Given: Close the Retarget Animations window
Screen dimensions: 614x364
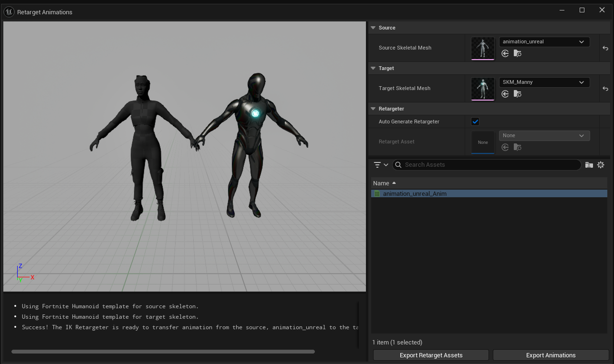Looking at the screenshot, I should coord(602,10).
